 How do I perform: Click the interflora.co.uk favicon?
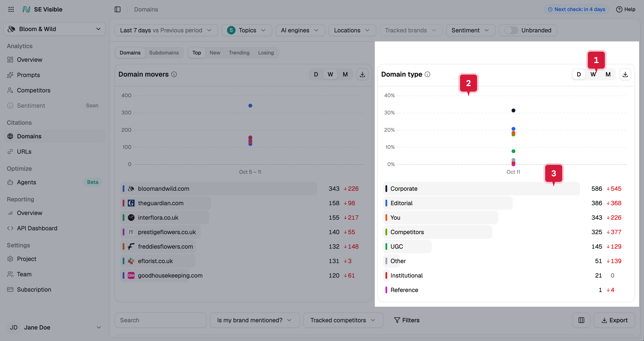pos(131,218)
